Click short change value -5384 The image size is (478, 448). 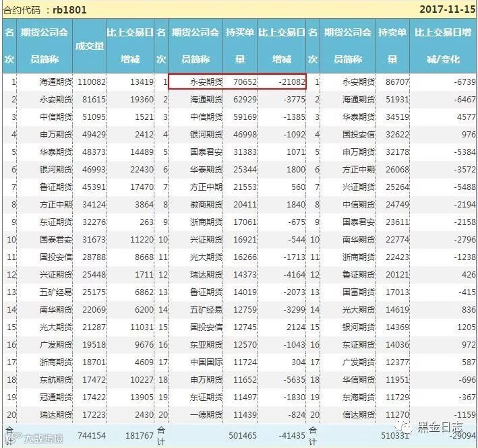(x=465, y=152)
